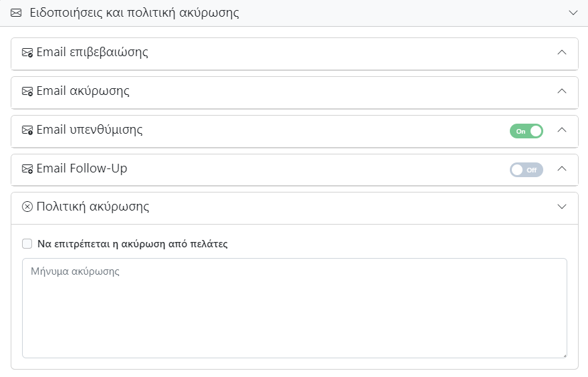Focus the Μήνυμα ακύρωσης text area
The height and width of the screenshot is (377, 588).
tap(294, 307)
